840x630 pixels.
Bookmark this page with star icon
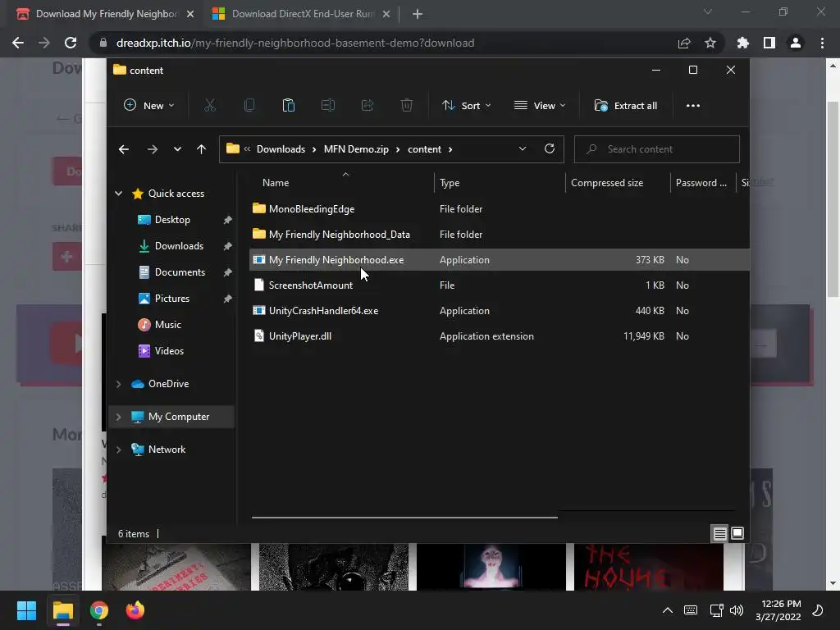click(x=710, y=43)
